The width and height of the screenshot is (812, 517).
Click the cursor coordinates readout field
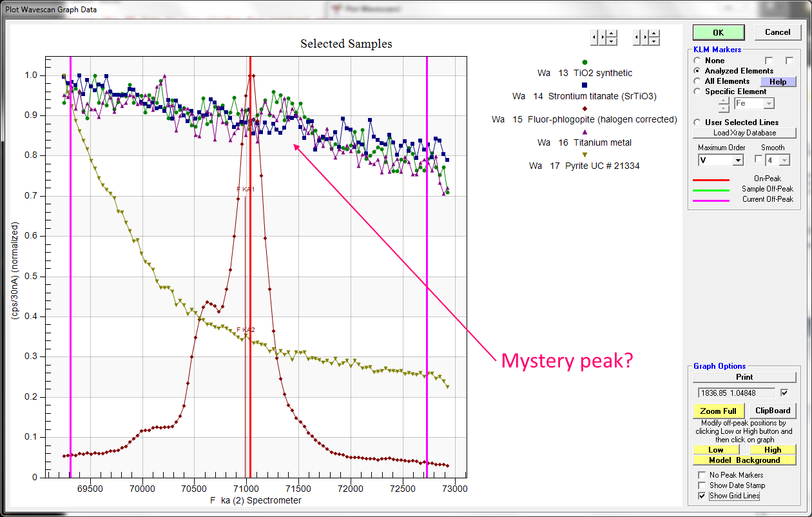(737, 393)
